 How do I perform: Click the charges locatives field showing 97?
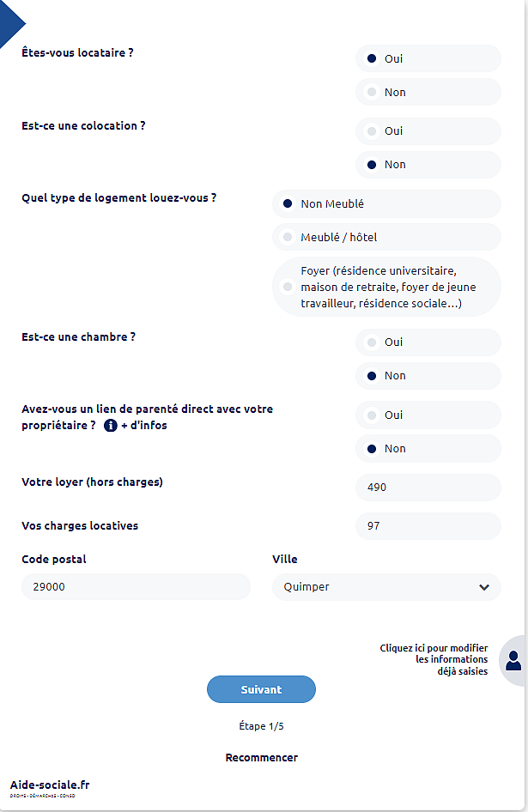[428, 525]
